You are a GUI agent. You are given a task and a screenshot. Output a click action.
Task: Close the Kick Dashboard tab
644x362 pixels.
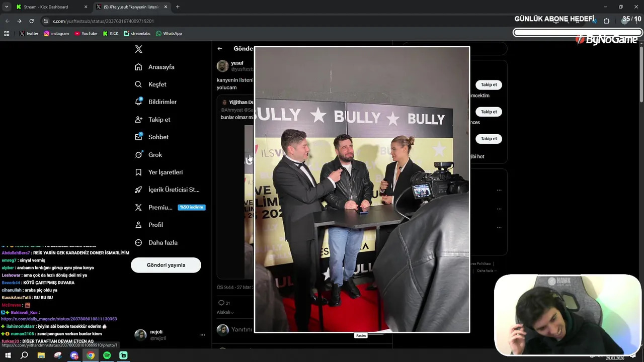86,7
